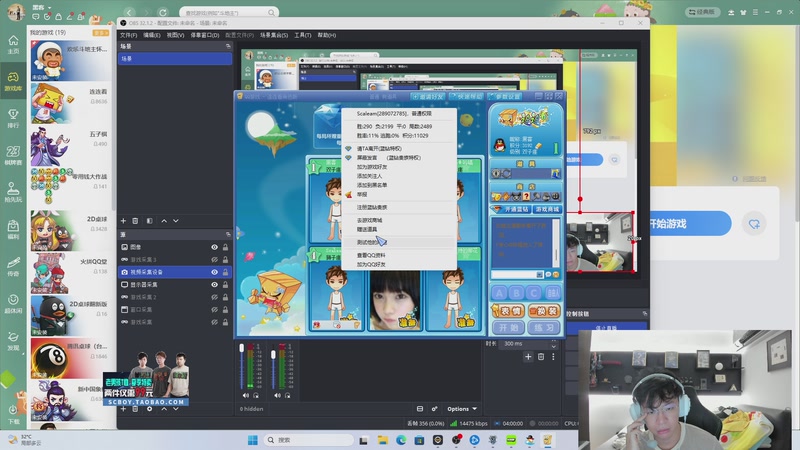Open 主页 in QQ Games sidebar
The width and height of the screenshot is (800, 450).
click(13, 44)
